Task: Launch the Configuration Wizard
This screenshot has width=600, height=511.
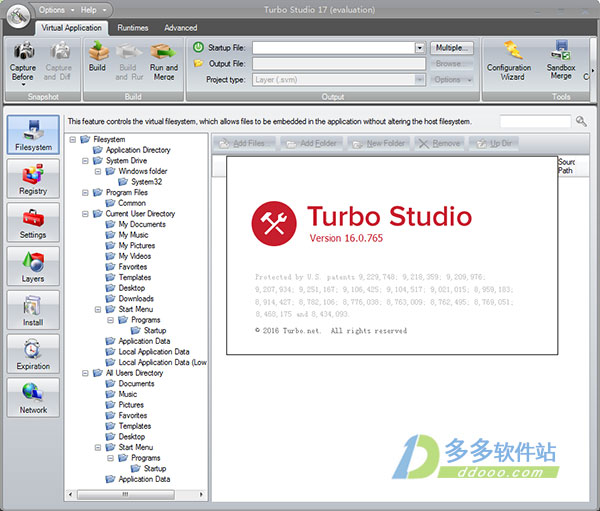Action: [509, 61]
